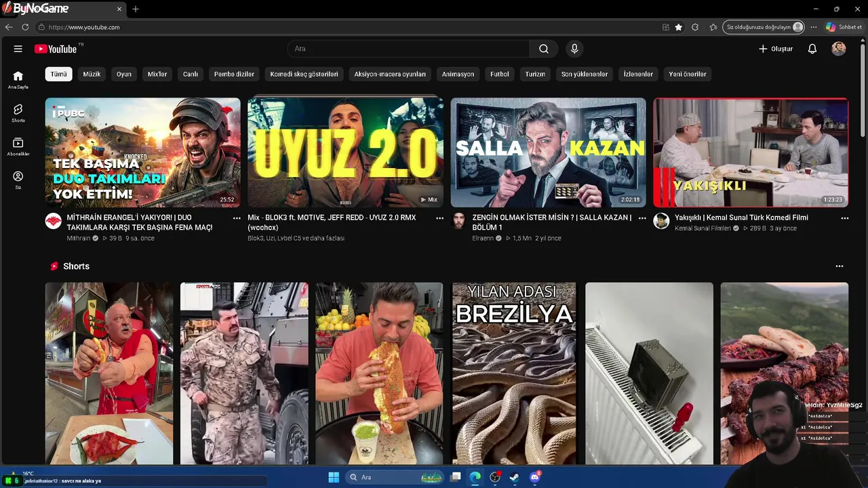868x488 pixels.
Task: Select Komedi skeç gösterileri chip
Action: (x=304, y=74)
